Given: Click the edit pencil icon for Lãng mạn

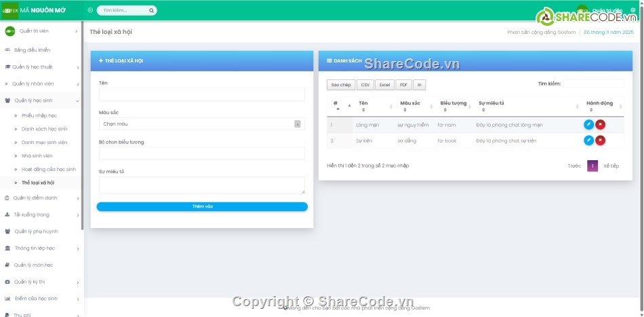Looking at the screenshot, I should (x=588, y=125).
